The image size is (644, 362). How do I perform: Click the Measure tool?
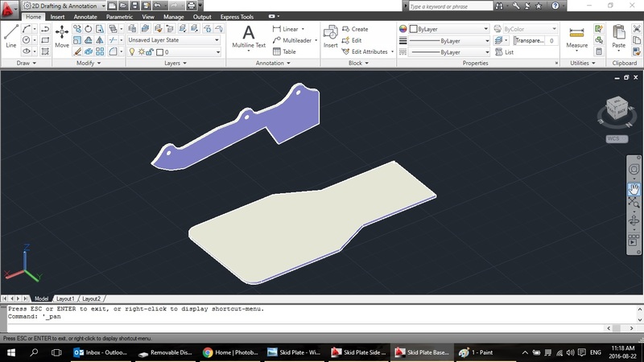click(576, 37)
